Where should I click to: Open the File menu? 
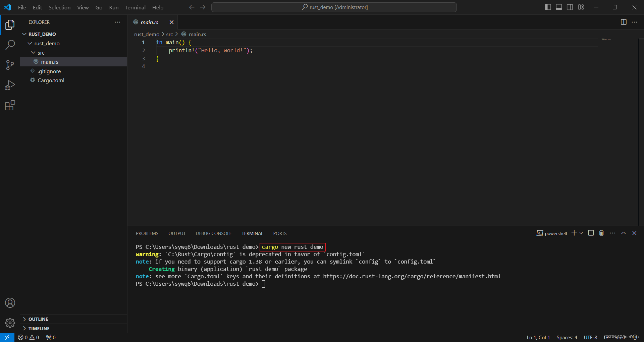click(x=22, y=7)
